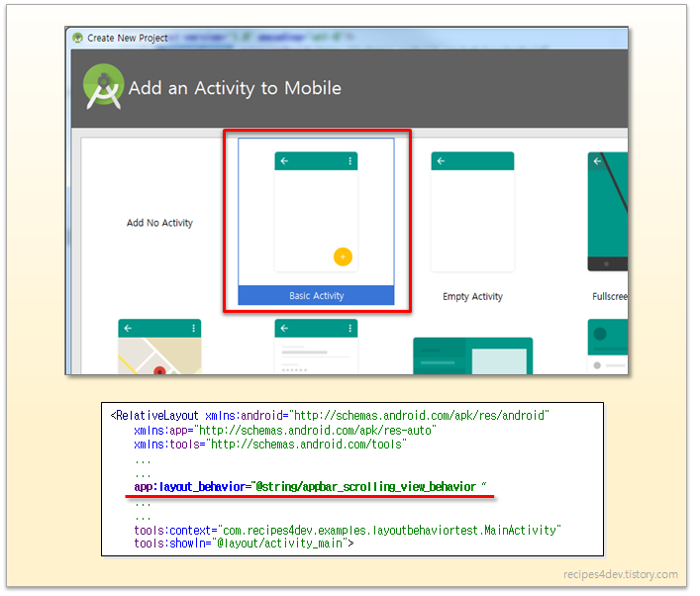Click the yellow floating action button in Basic Activity

point(343,256)
